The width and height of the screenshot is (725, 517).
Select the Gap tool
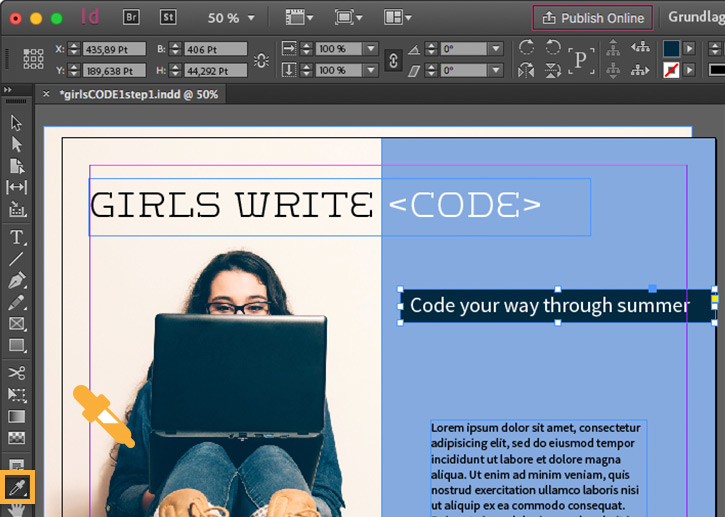click(x=17, y=187)
